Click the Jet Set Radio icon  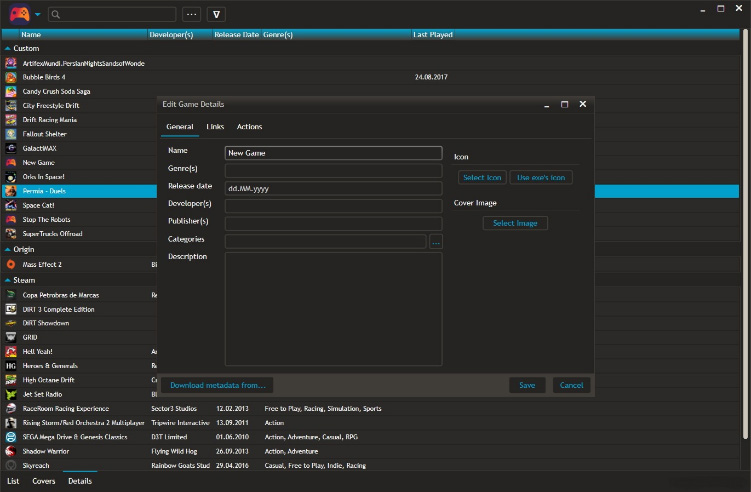coord(11,395)
